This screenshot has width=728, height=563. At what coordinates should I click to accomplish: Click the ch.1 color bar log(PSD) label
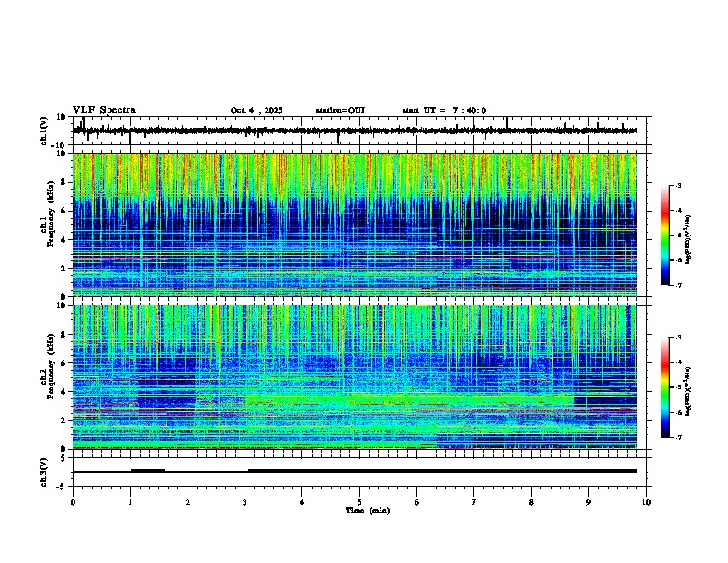tap(688, 239)
